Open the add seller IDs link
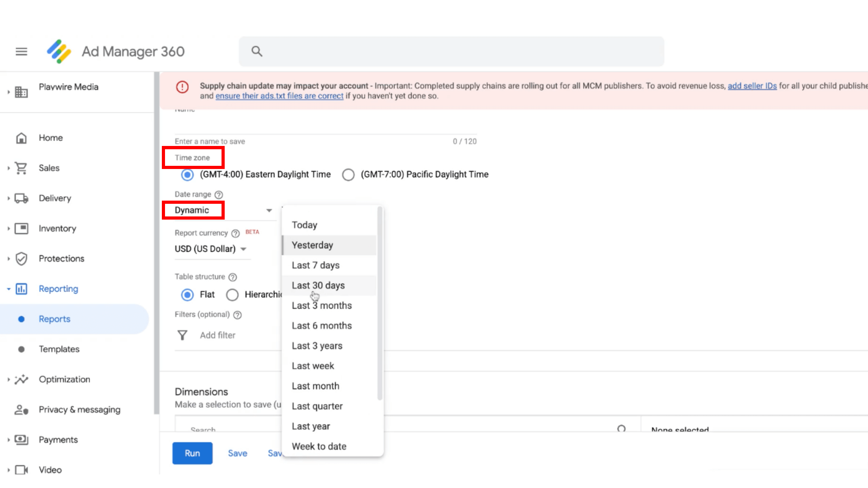868x488 pixels. click(x=752, y=86)
